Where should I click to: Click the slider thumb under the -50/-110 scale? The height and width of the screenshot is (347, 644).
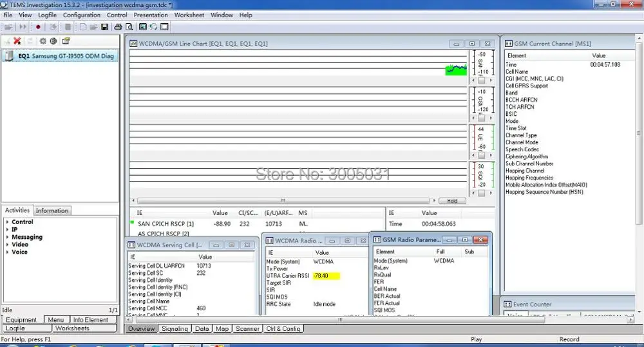click(x=481, y=80)
